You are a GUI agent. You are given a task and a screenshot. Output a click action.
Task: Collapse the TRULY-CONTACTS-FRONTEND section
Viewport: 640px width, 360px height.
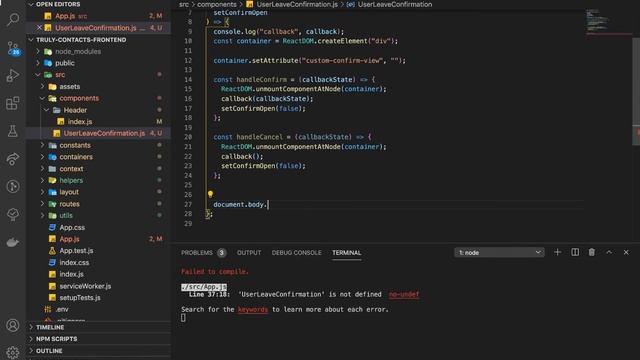[x=98, y=40]
